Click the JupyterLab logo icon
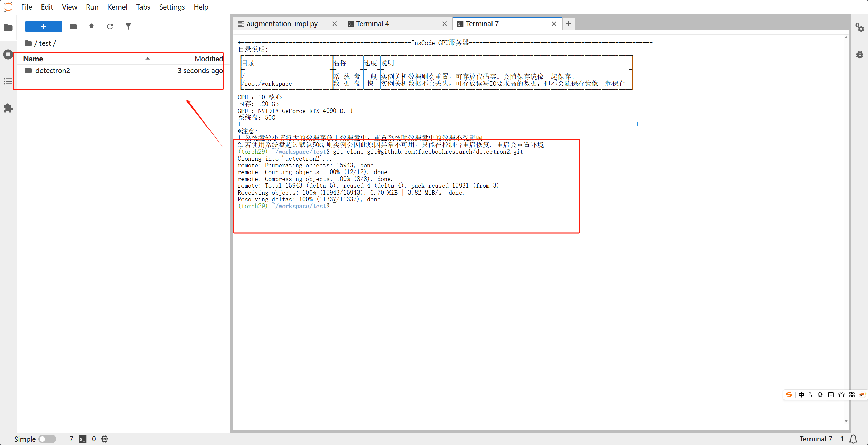Image resolution: width=868 pixels, height=445 pixels. [8, 7]
